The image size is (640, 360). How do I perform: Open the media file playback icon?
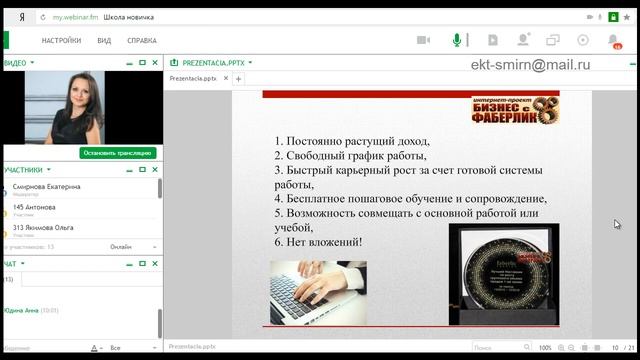(x=493, y=40)
